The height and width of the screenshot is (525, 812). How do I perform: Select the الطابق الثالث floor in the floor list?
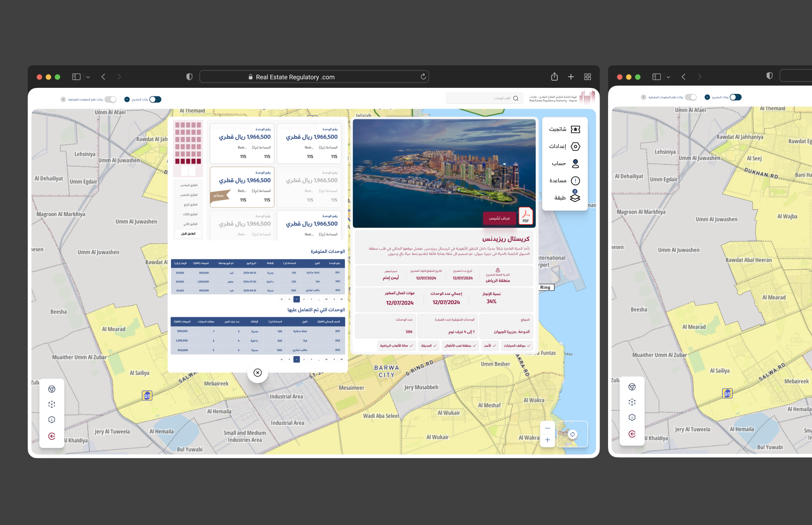pos(189,214)
